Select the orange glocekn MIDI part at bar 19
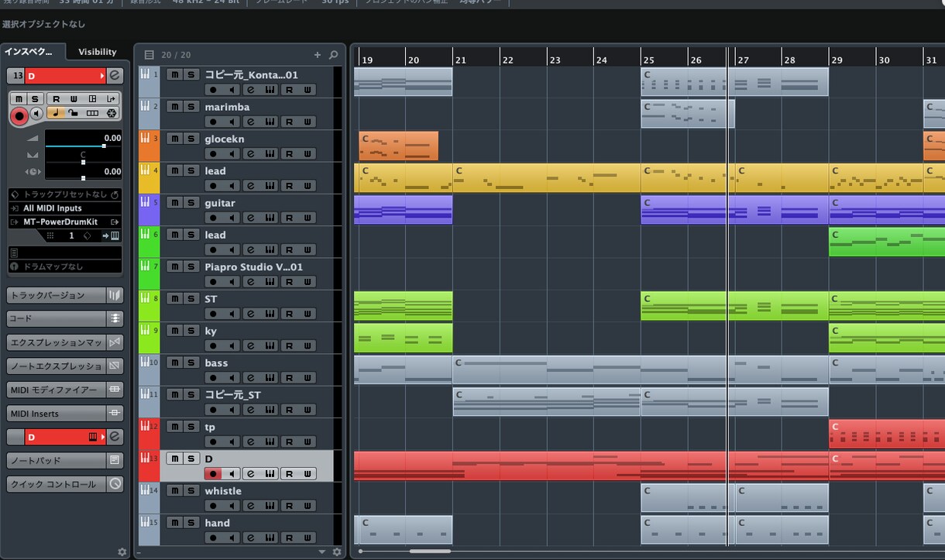This screenshot has height=560, width=945. (x=398, y=146)
